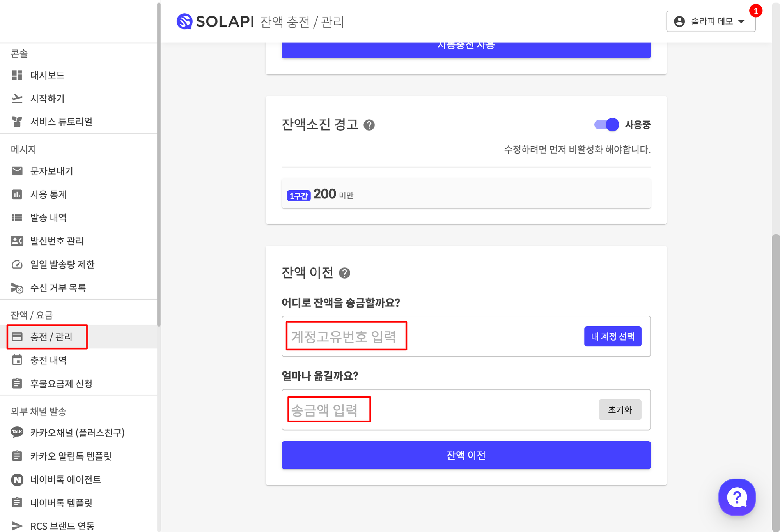Disable the 잔액소진 경고 toggle switch

(x=606, y=125)
